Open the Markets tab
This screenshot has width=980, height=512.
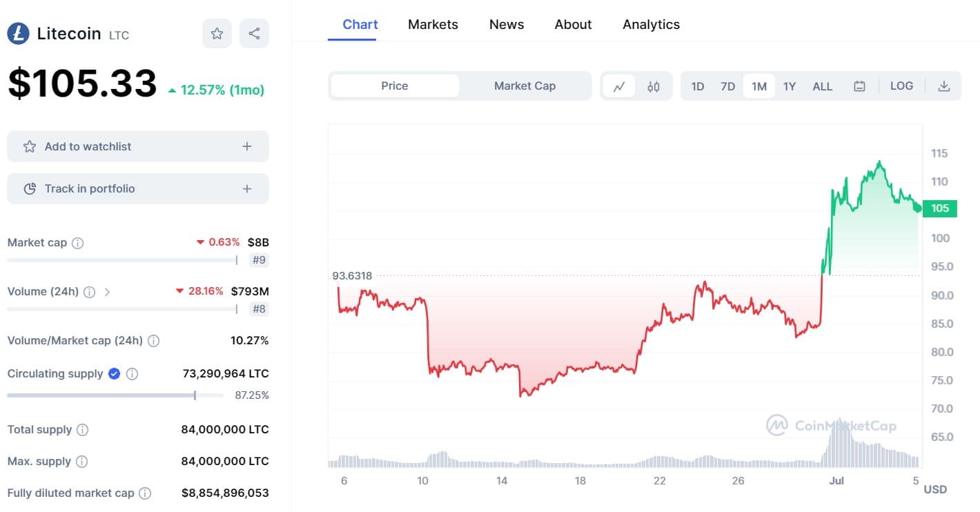tap(433, 24)
